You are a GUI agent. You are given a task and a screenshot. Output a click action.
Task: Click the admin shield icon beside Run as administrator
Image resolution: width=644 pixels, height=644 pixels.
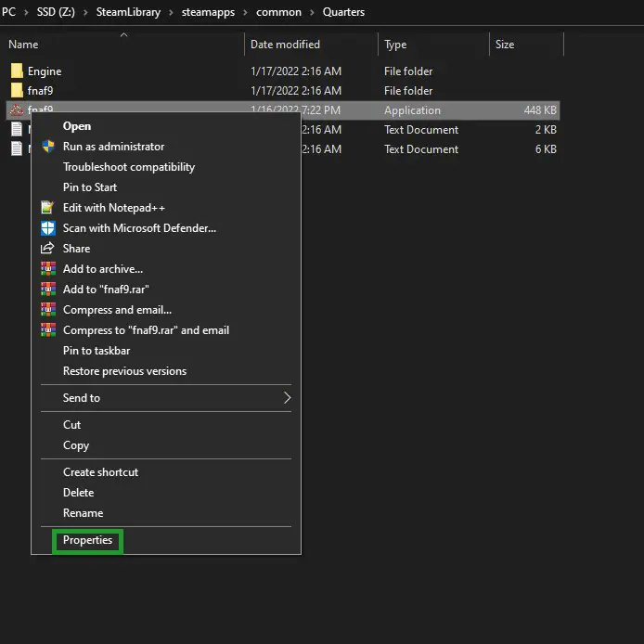(48, 147)
